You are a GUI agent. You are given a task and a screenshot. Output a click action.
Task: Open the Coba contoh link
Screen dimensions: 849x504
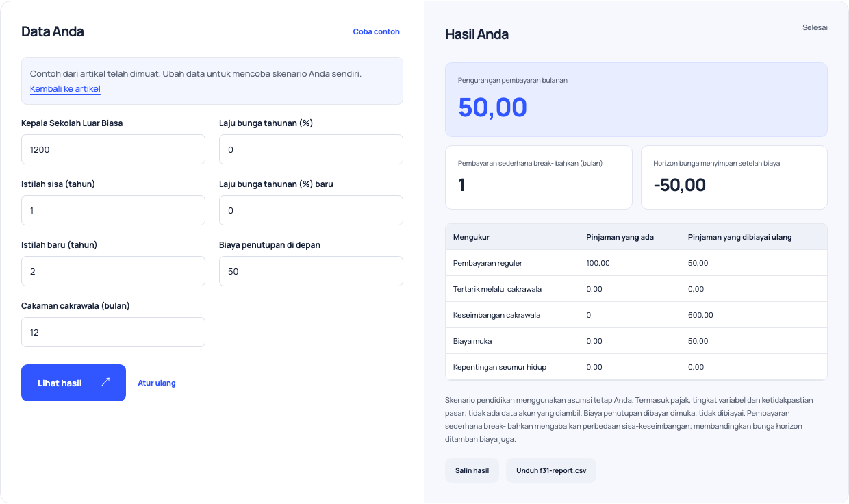377,32
